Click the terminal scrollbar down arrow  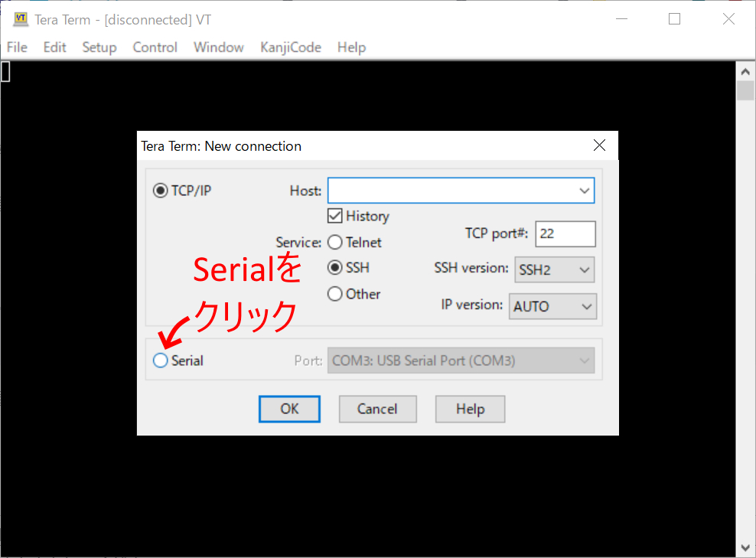point(745,547)
